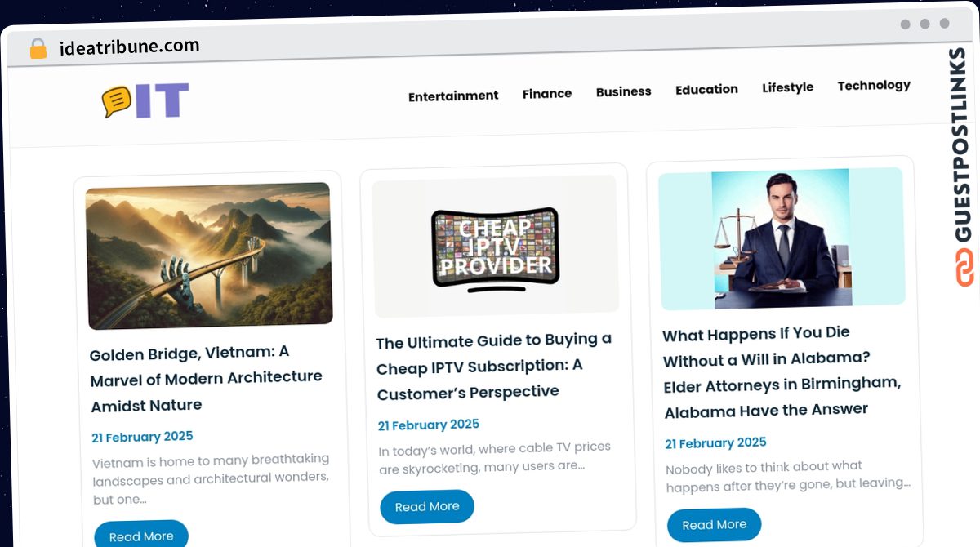Select the 'In today's world, where cable TV' excerpt
This screenshot has height=547, width=980.
[x=494, y=457]
